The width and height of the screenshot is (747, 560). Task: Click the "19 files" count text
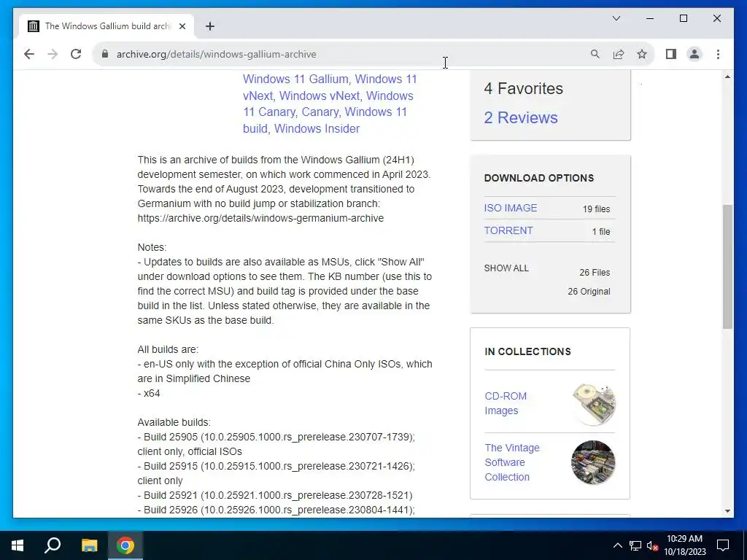click(x=596, y=209)
